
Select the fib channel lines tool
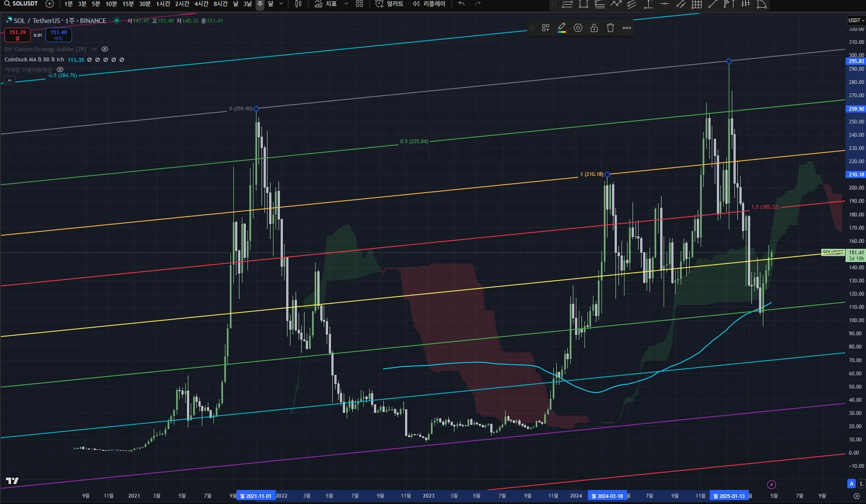click(x=600, y=4)
